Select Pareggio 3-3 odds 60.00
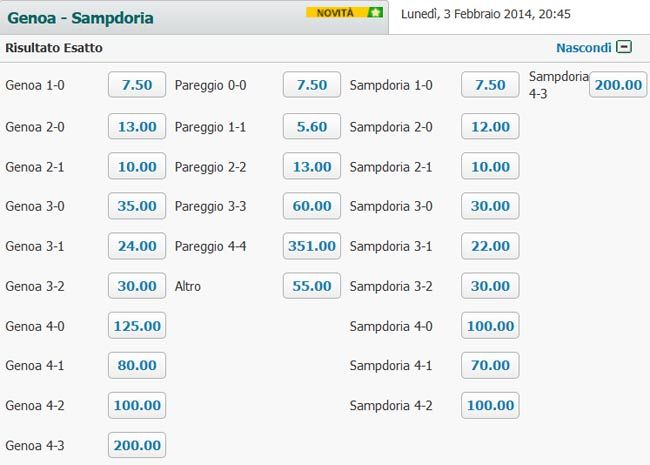 coord(312,206)
